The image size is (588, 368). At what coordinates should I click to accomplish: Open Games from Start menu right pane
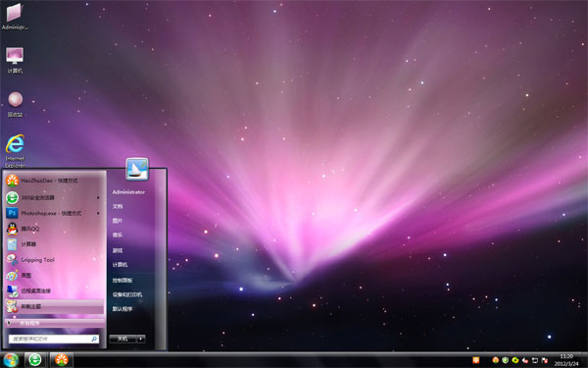pos(118,250)
